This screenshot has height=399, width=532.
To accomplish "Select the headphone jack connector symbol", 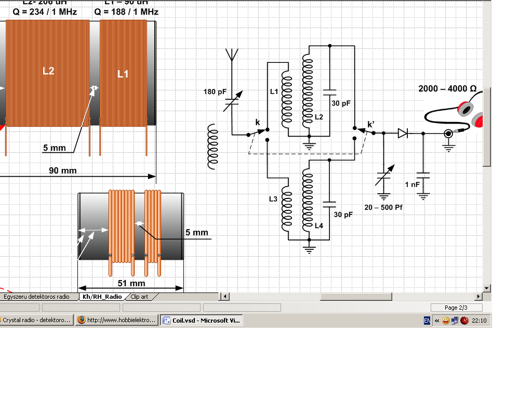I will [448, 134].
